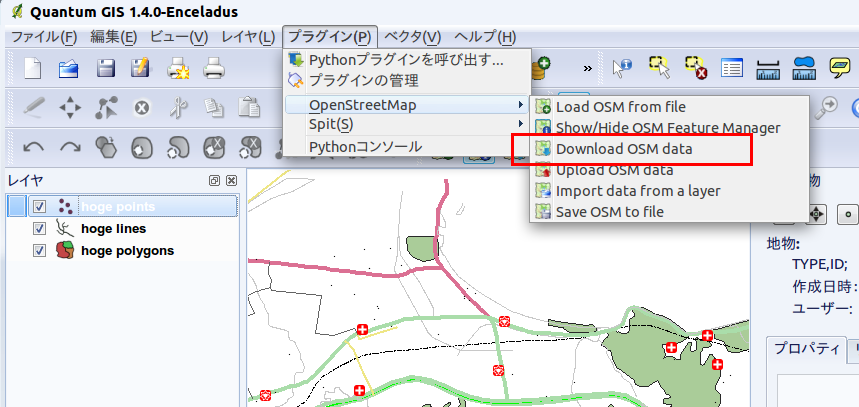
Task: Toggle editing with the pencil icon
Action: point(34,107)
